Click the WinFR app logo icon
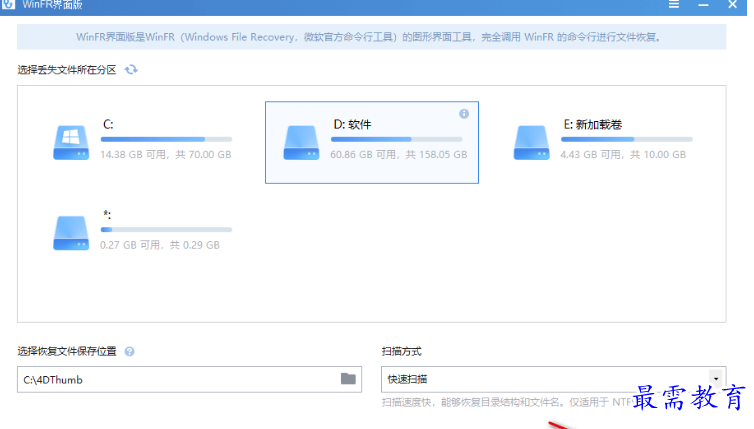754x429 pixels. click(x=8, y=4)
